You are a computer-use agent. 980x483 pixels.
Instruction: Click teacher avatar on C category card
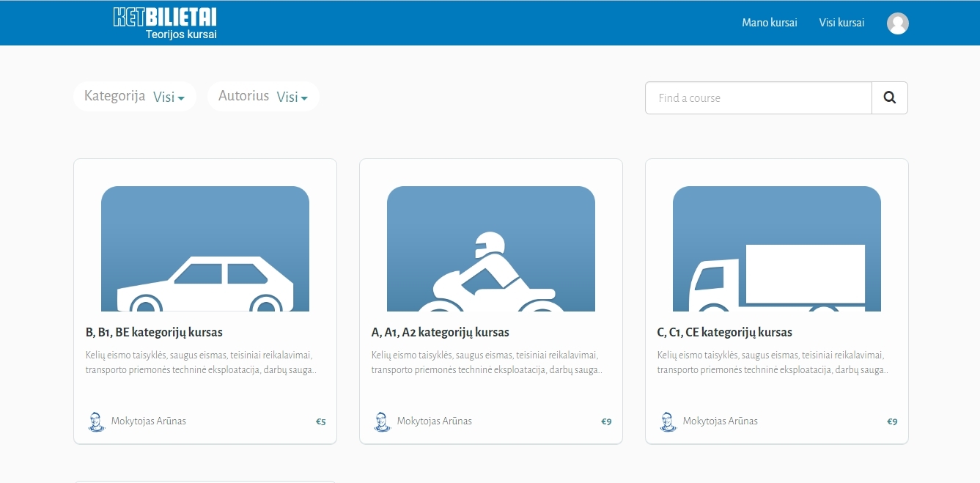668,421
